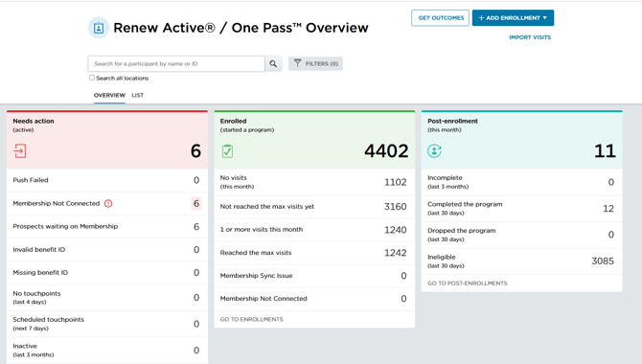Open the Go To Post-Enrollments link
Screen dimensions: 642x364
pos(468,284)
